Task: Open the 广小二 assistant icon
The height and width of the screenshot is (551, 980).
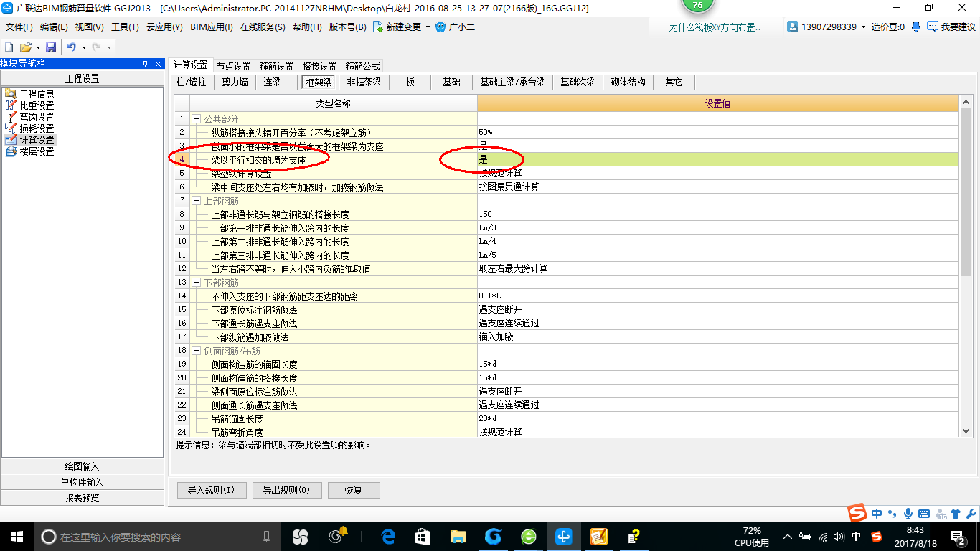Action: pos(440,27)
